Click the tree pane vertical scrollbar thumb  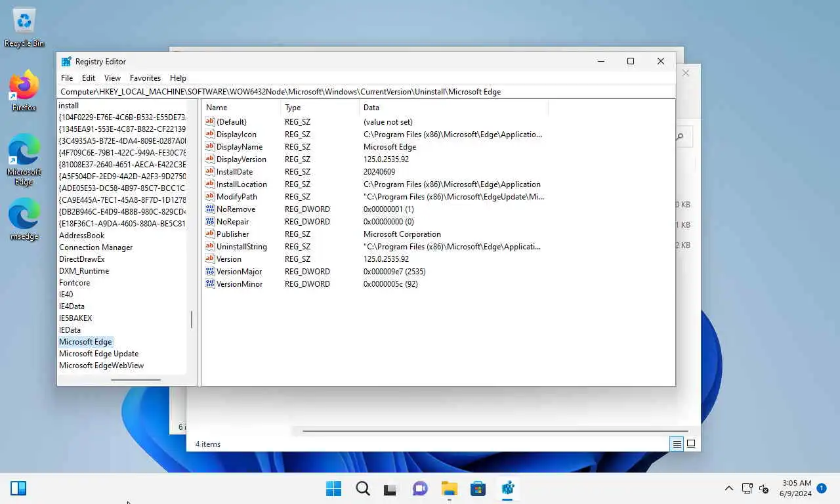(192, 320)
